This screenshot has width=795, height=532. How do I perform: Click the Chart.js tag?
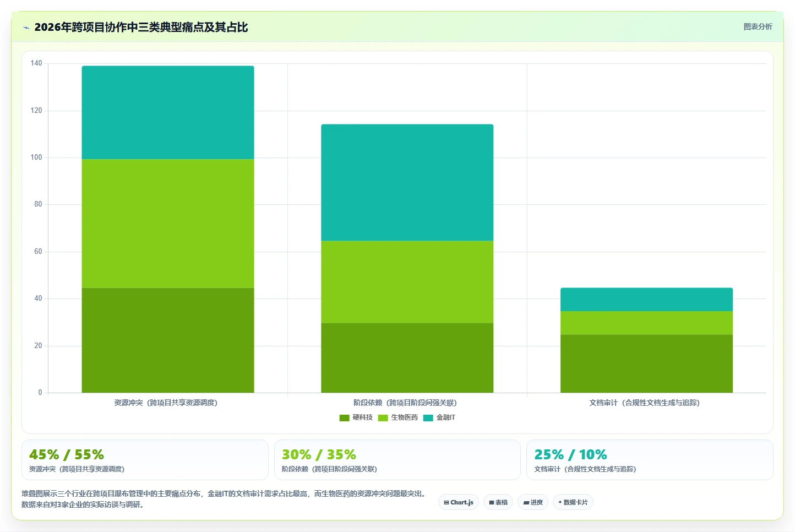click(x=459, y=502)
